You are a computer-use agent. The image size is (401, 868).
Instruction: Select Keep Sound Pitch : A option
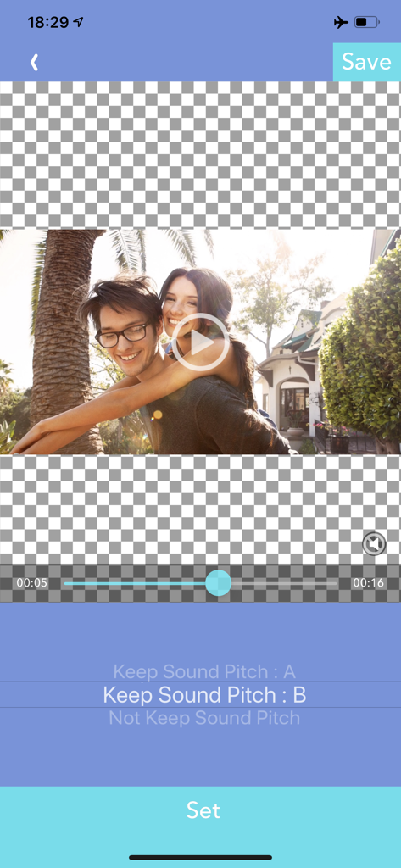204,671
